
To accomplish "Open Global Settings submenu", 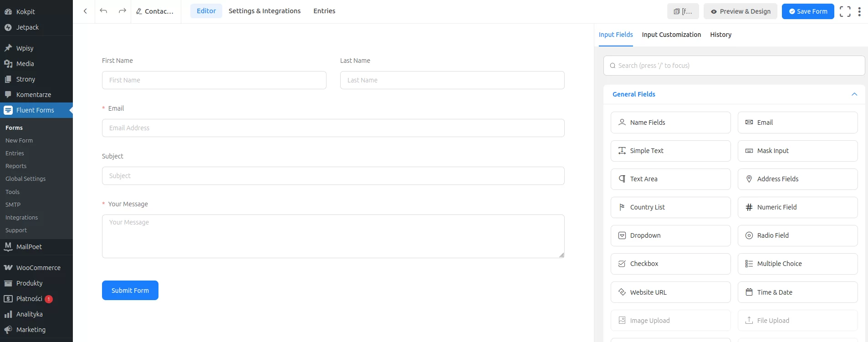I will 26,179.
